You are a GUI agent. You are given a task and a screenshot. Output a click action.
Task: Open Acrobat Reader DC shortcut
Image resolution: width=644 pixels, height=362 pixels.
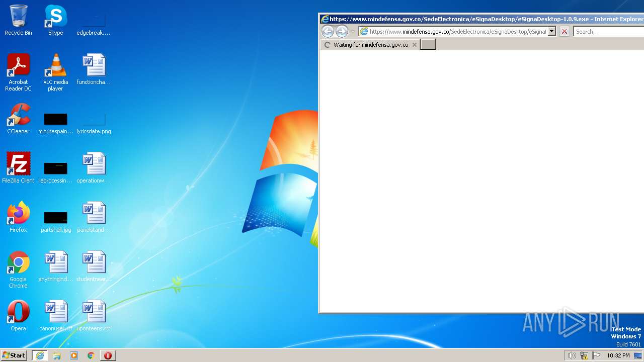(18, 72)
